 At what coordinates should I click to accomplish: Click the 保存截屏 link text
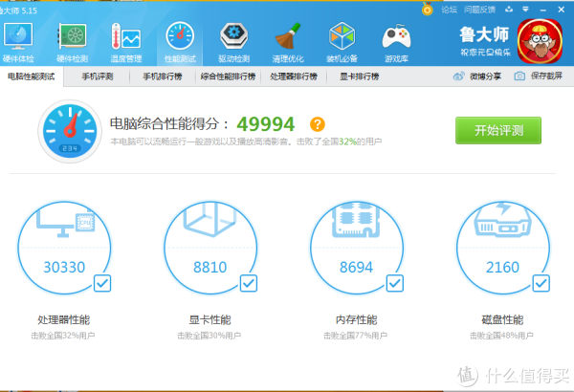click(x=546, y=76)
